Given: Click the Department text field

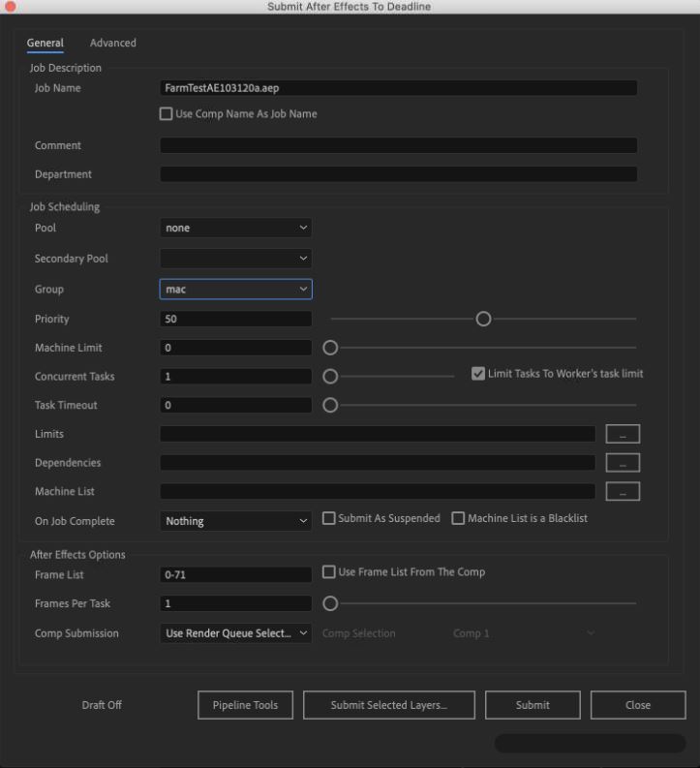Looking at the screenshot, I should (x=399, y=174).
